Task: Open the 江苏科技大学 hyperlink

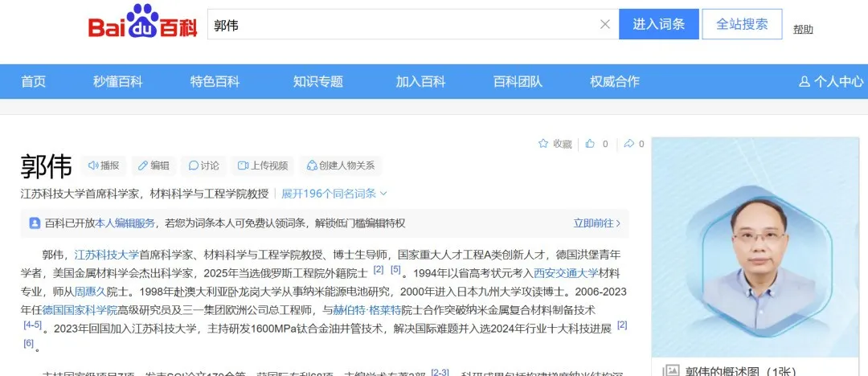Action: click(107, 254)
